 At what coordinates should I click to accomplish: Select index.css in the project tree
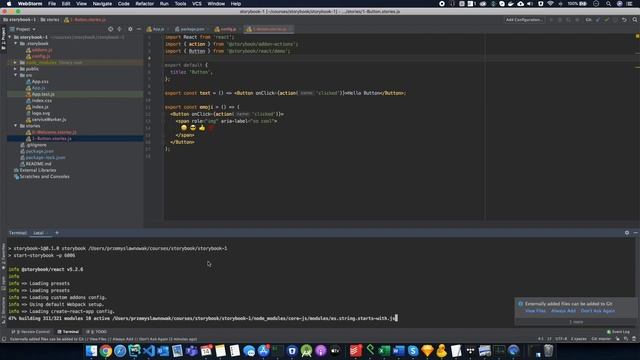point(42,100)
